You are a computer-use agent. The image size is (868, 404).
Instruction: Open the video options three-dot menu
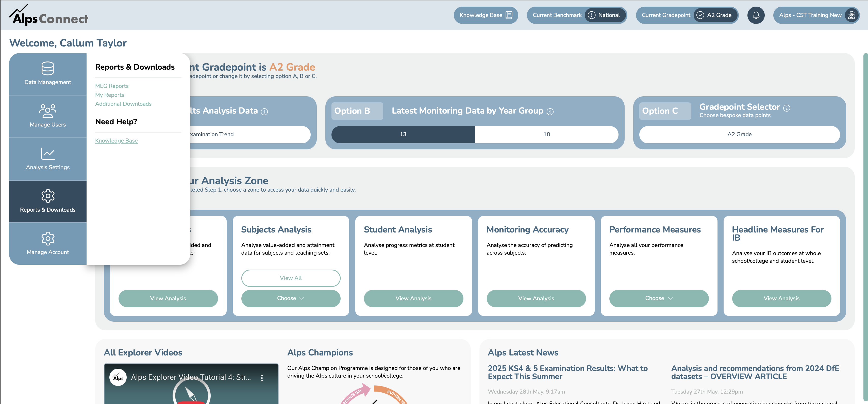pyautogui.click(x=262, y=378)
